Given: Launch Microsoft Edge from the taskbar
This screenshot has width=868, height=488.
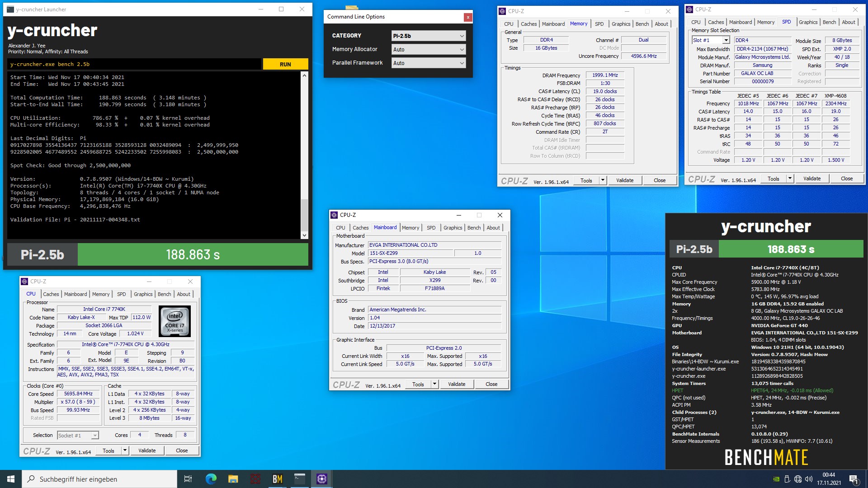Looking at the screenshot, I should point(211,479).
